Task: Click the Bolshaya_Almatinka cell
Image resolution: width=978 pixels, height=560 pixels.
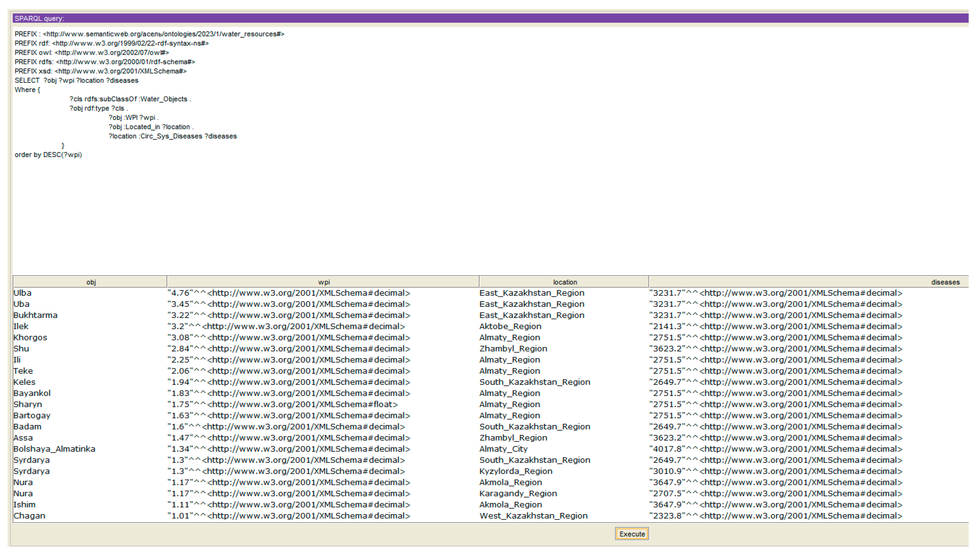Action: 54,449
